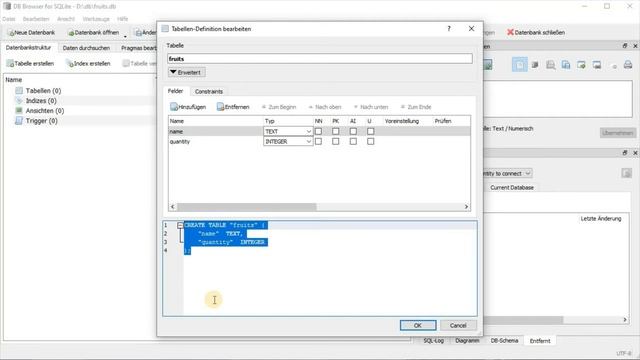
Task: Open the Werkzeuge menu
Action: (96, 19)
